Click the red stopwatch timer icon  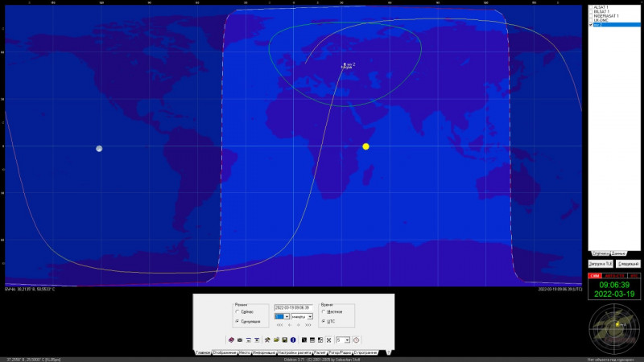click(x=356, y=340)
